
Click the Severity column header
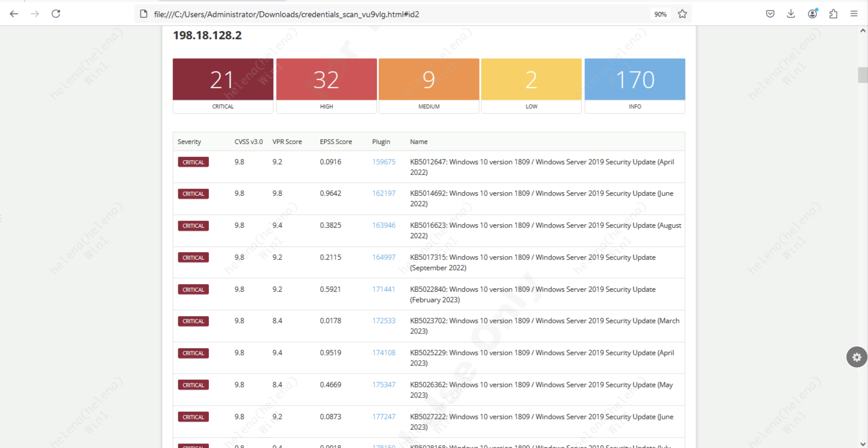click(189, 142)
